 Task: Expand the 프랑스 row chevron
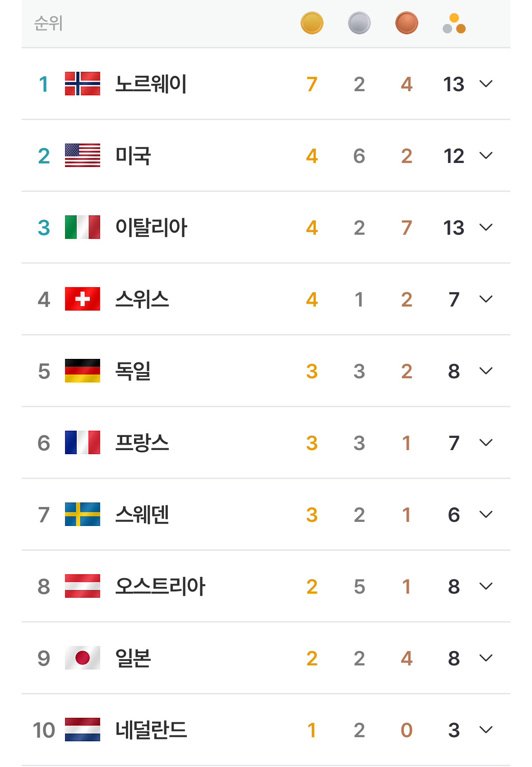(486, 443)
